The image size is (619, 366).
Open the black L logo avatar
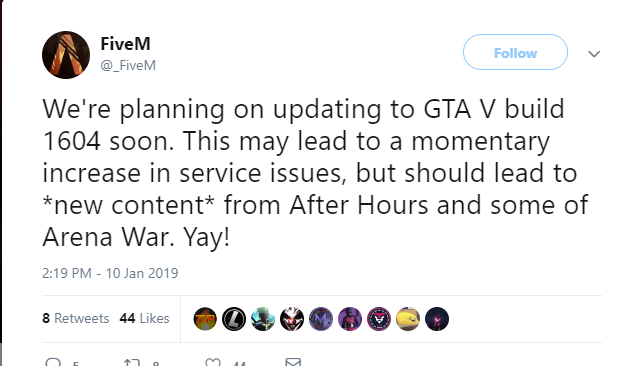(234, 319)
